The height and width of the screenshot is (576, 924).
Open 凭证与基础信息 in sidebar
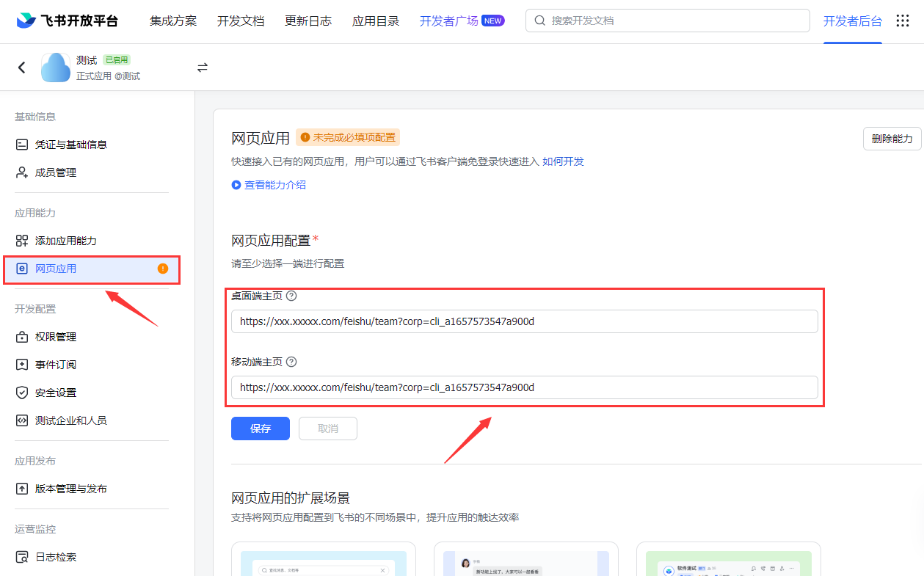70,145
